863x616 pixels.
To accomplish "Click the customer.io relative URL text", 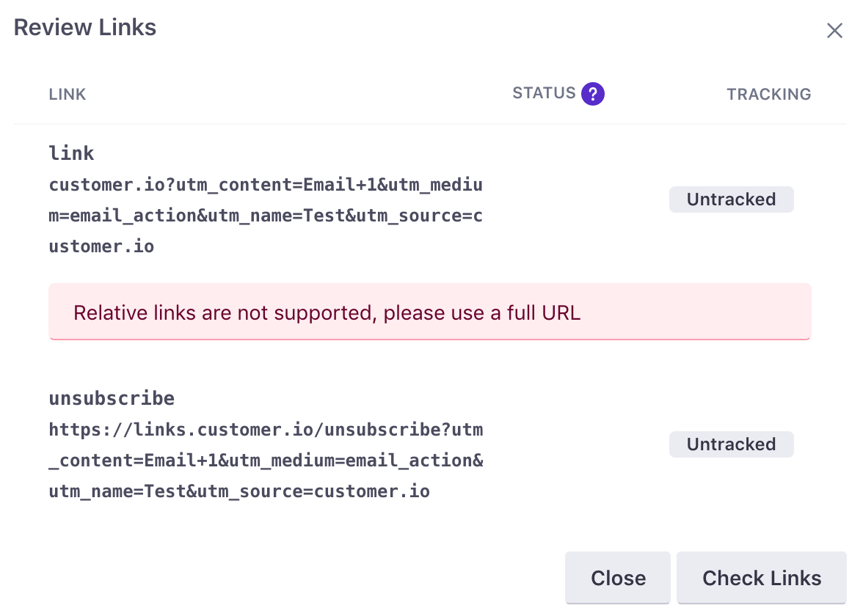I will click(x=266, y=215).
